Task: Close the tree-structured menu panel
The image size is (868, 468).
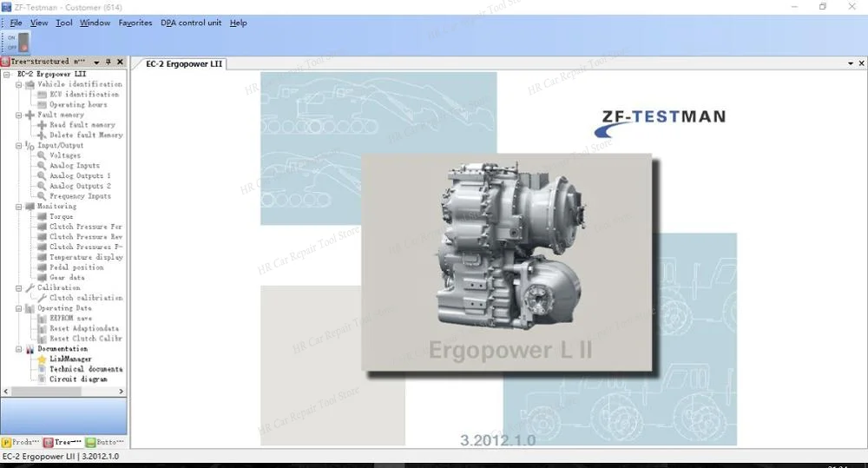Action: 120,62
